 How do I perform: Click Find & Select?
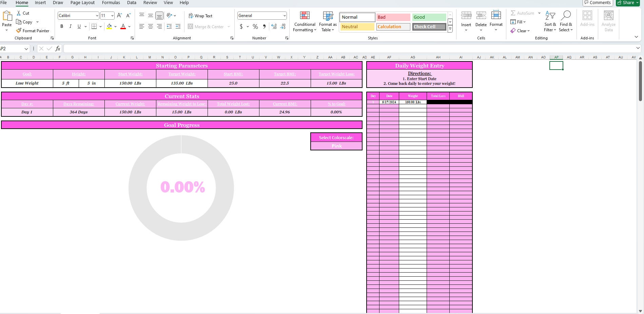566,21
